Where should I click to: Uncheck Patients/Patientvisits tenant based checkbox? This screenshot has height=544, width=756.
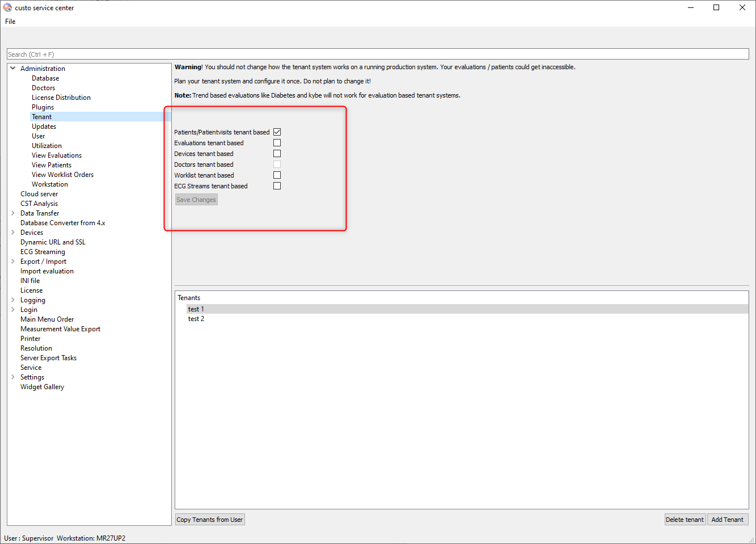[x=277, y=132]
